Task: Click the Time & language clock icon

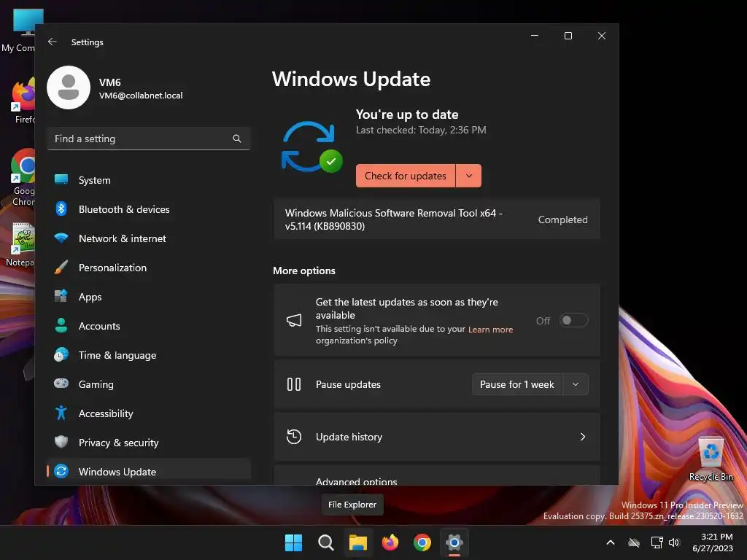Action: [x=61, y=355]
